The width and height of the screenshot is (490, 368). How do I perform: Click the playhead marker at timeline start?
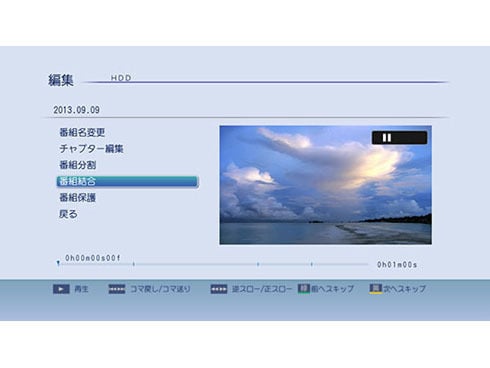point(58,263)
